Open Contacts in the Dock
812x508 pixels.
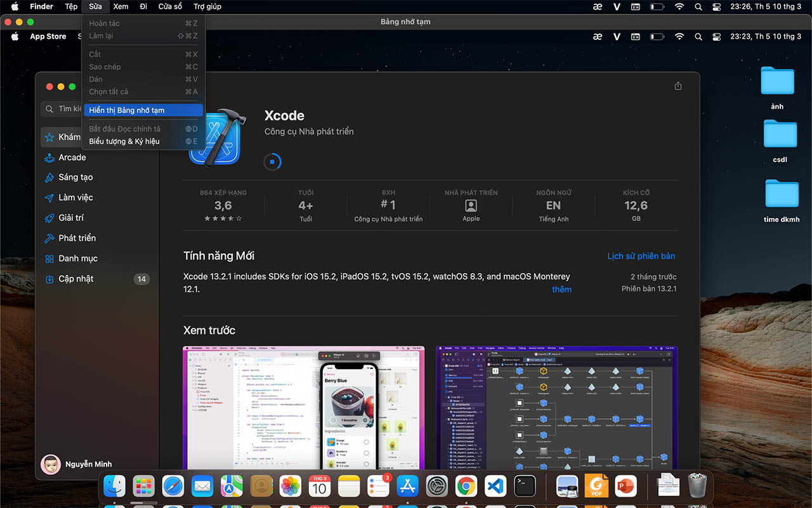tap(261, 486)
